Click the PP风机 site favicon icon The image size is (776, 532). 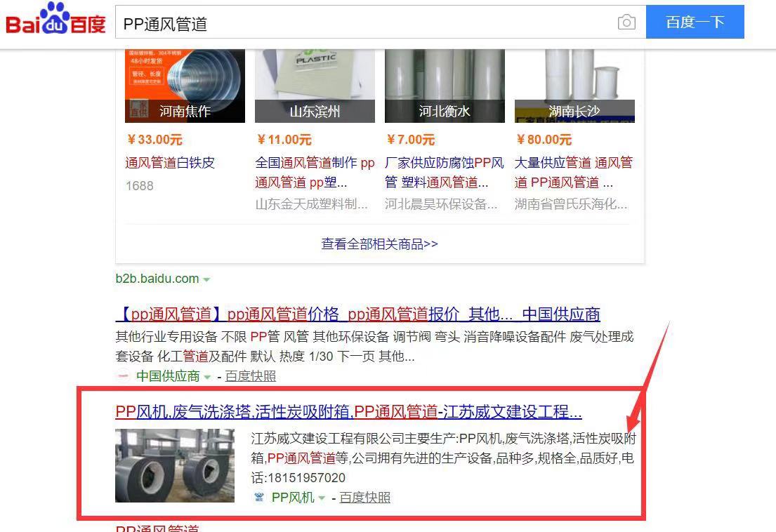coord(259,497)
